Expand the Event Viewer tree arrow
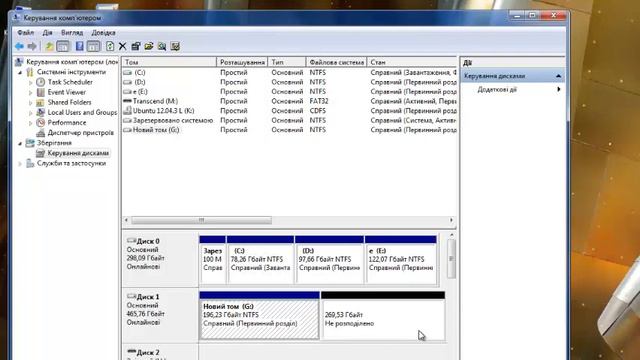The height and width of the screenshot is (360, 640). tap(31, 93)
